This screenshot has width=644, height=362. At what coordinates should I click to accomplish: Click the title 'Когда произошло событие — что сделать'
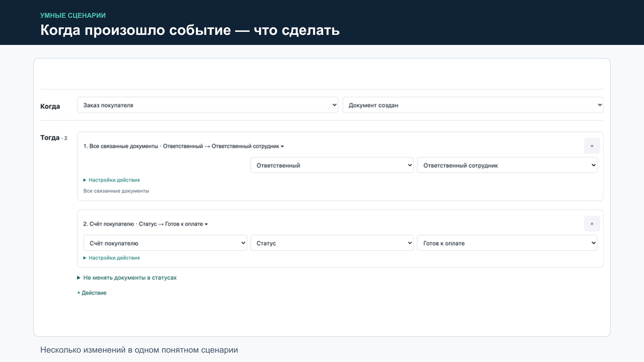point(190,30)
